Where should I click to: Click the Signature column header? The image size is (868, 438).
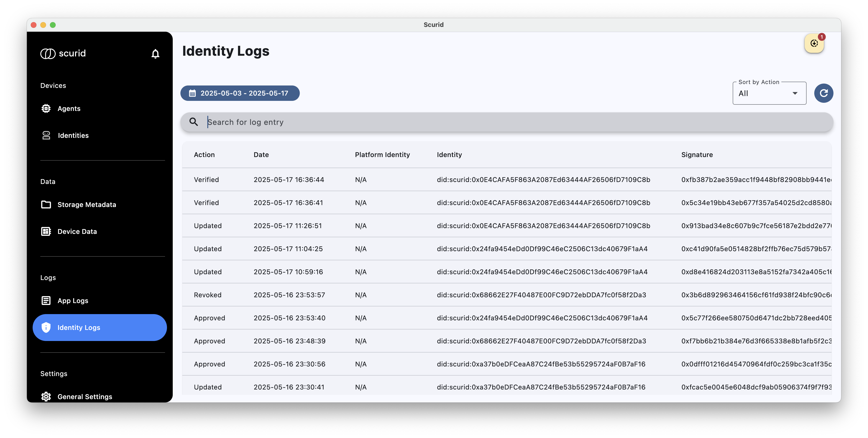(697, 154)
